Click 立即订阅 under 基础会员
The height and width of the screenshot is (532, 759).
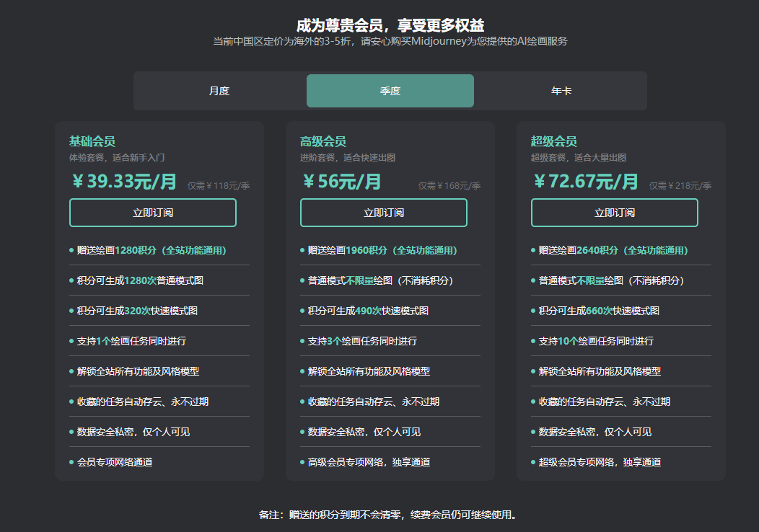(153, 213)
